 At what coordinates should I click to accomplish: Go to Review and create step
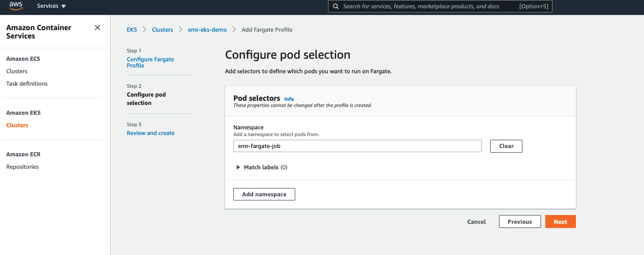[x=151, y=133]
